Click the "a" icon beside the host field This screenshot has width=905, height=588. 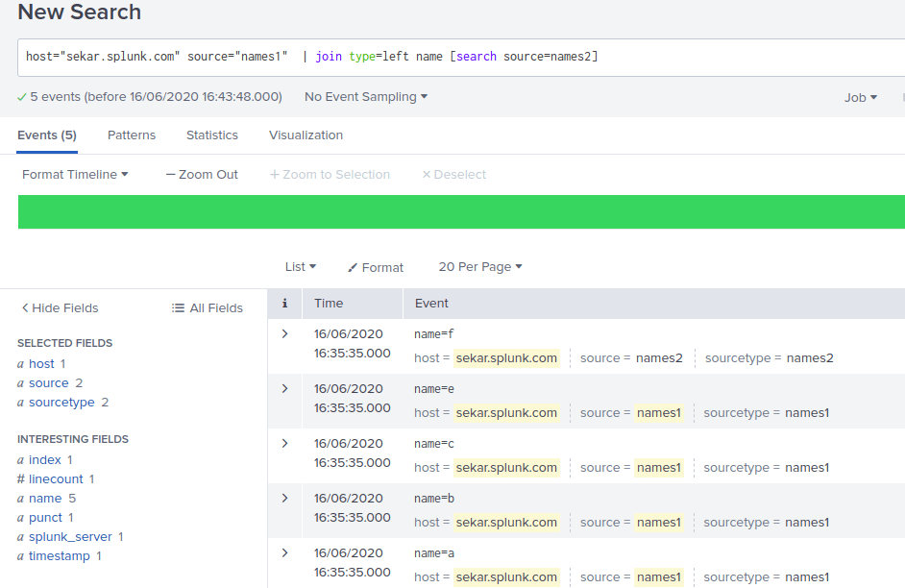[23, 363]
